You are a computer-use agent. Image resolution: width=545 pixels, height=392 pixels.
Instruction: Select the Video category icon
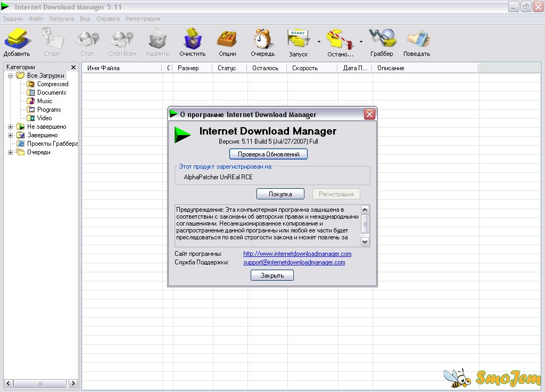[x=30, y=118]
